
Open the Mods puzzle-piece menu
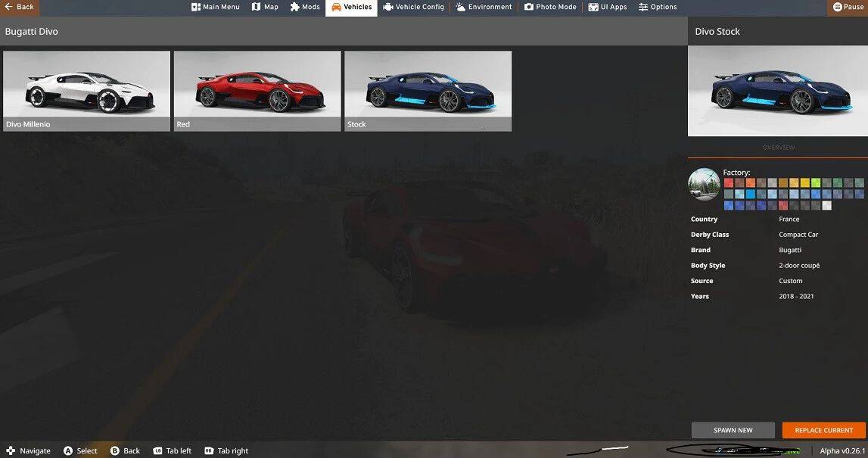(305, 7)
